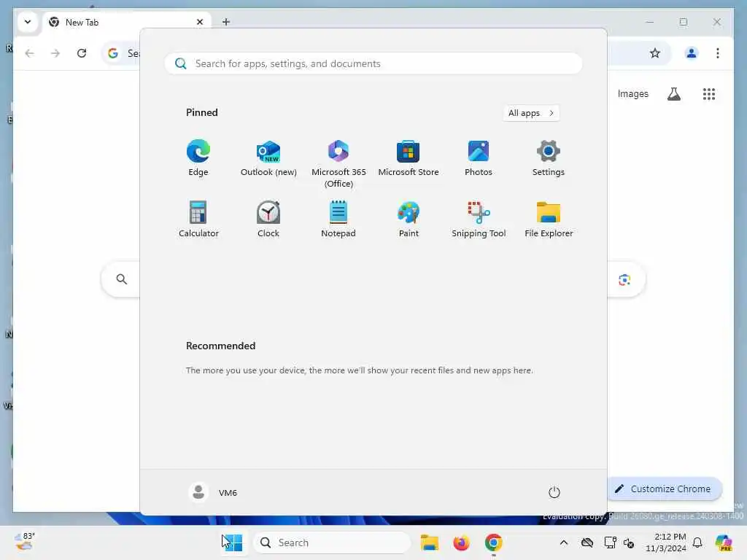The height and width of the screenshot is (560, 747).
Task: Open the Paint app
Action: pyautogui.click(x=409, y=219)
